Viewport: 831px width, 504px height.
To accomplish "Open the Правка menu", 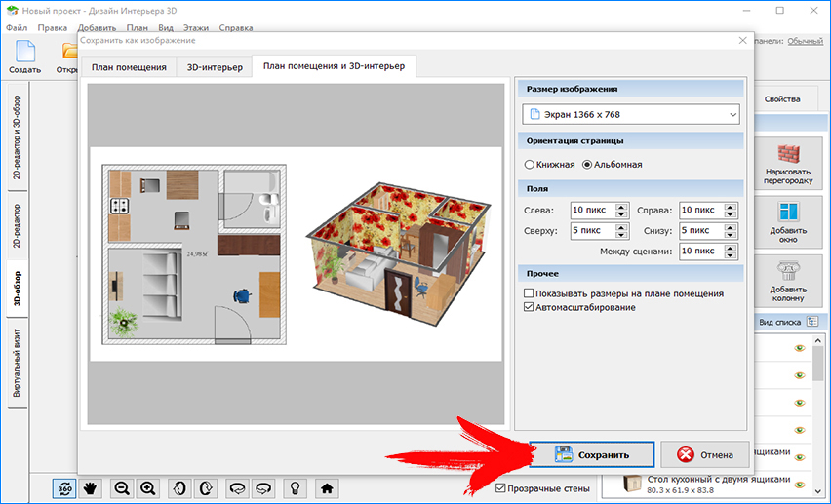I will 53,27.
